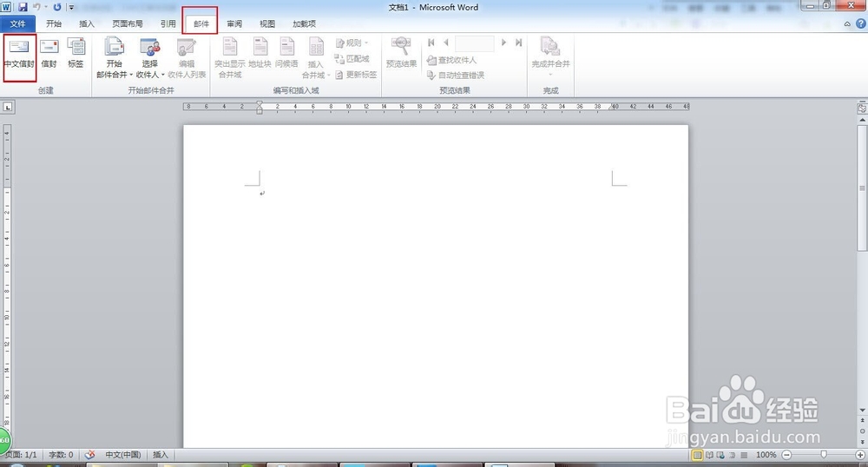The width and height of the screenshot is (868, 467).
Task: Click the next page double-arrow button
Action: point(862,442)
